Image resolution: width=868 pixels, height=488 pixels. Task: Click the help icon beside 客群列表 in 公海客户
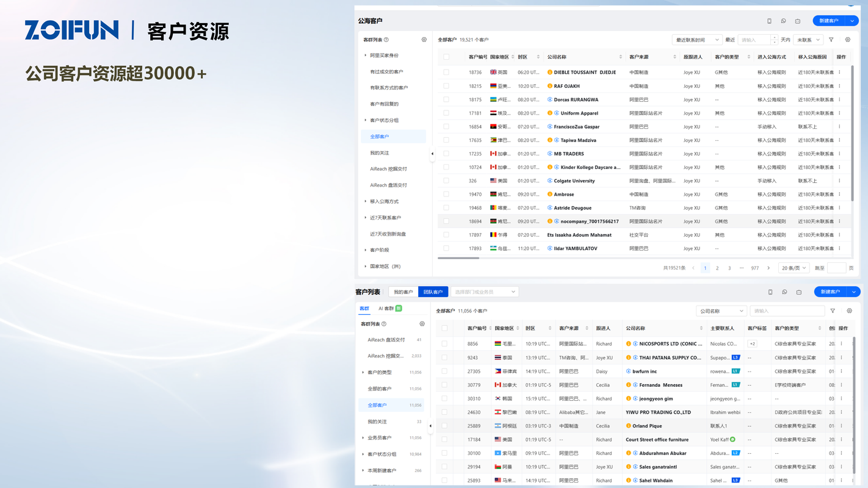tap(386, 40)
